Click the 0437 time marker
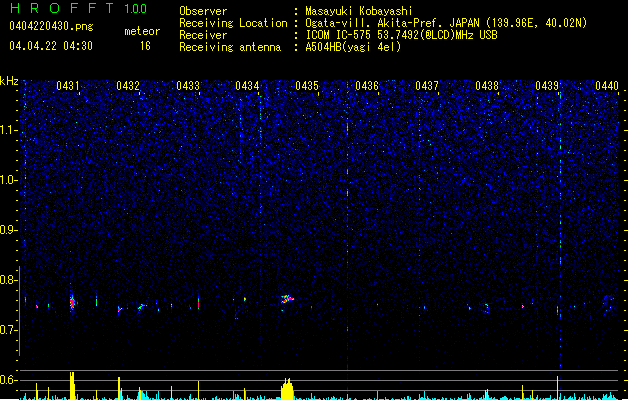Image resolution: width=629 pixels, height=400 pixels. (427, 86)
